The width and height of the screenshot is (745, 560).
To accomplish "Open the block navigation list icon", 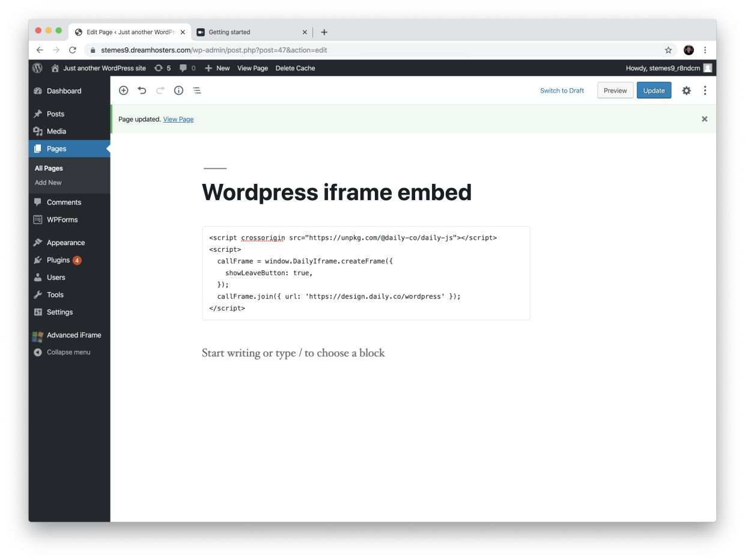I will 197,90.
